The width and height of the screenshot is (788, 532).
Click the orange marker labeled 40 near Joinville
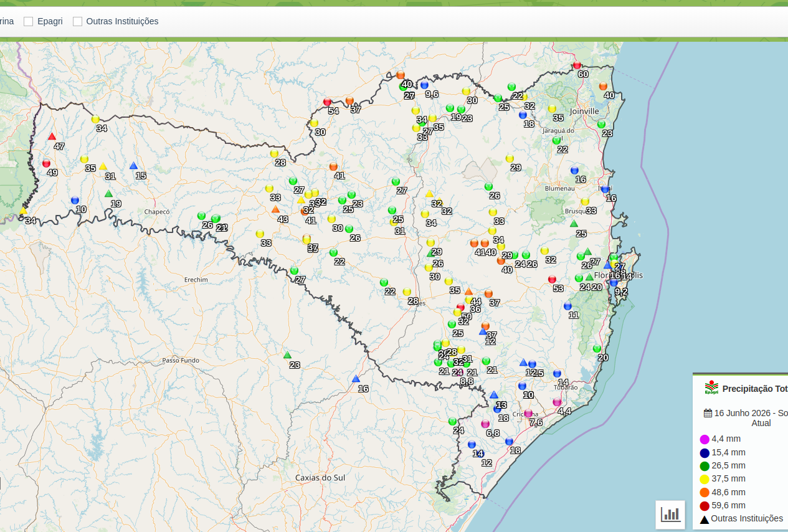603,86
